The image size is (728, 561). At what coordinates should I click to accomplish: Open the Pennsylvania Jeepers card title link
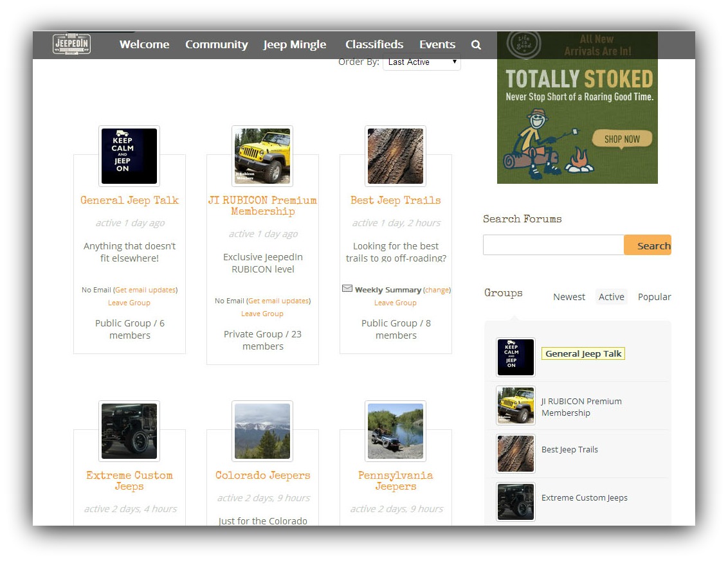[x=396, y=481]
